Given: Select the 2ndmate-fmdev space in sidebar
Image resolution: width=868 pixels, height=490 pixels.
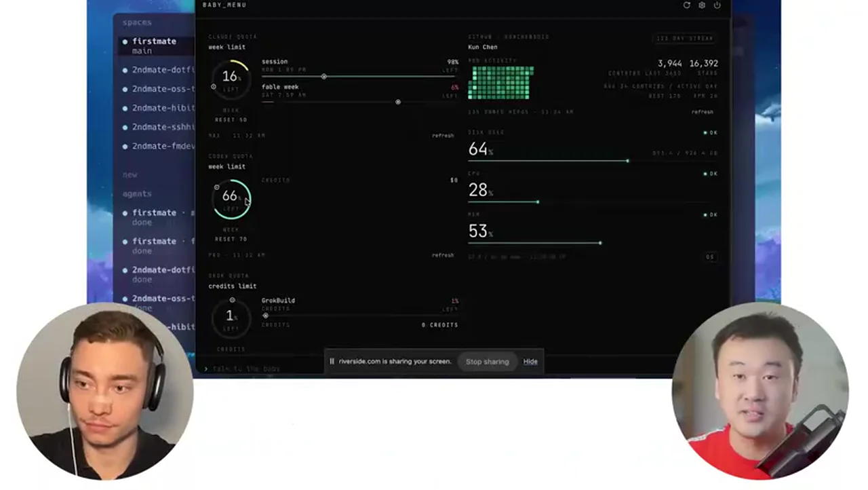Looking at the screenshot, I should (158, 146).
